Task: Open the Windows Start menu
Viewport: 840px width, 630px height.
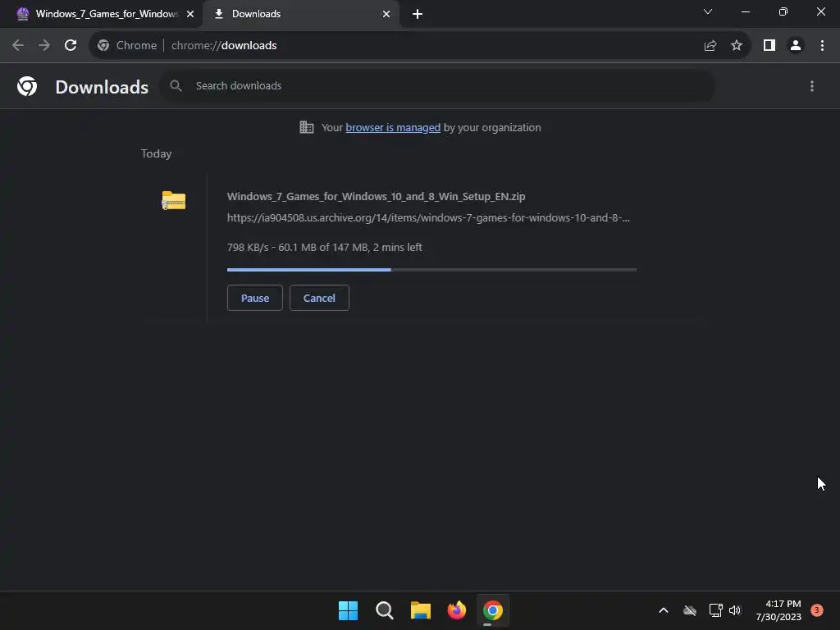Action: tap(348, 610)
